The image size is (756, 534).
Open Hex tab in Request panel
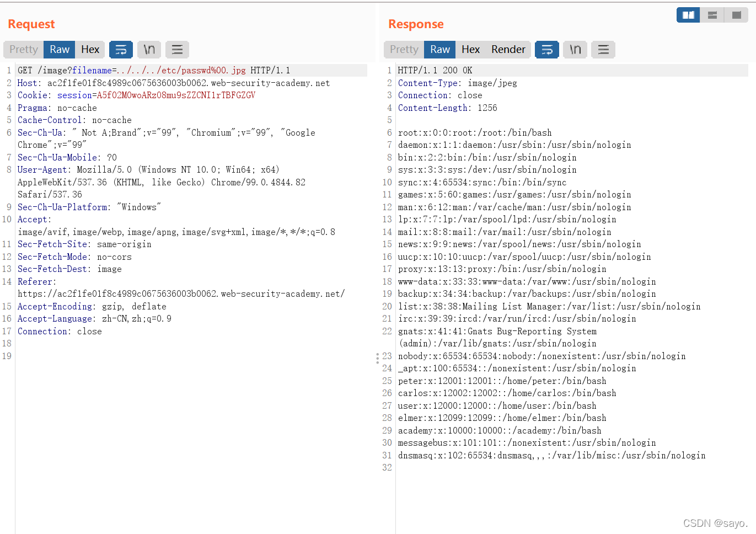[x=90, y=50]
